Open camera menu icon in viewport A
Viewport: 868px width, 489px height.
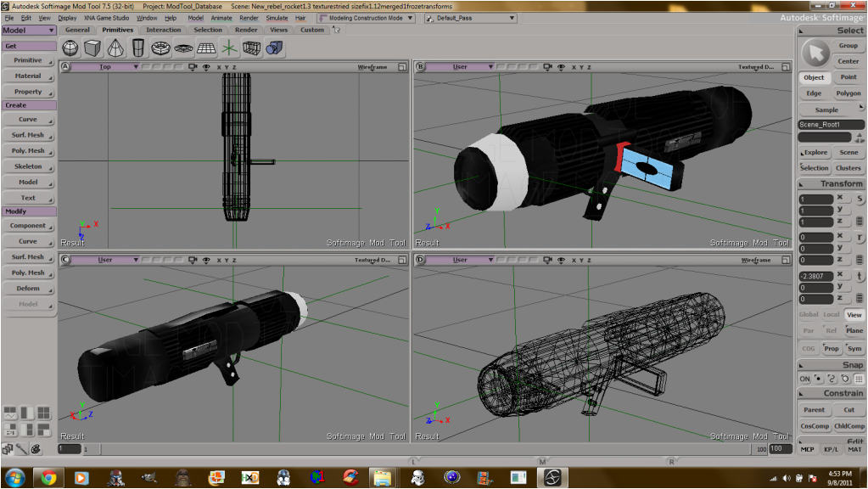[x=193, y=67]
